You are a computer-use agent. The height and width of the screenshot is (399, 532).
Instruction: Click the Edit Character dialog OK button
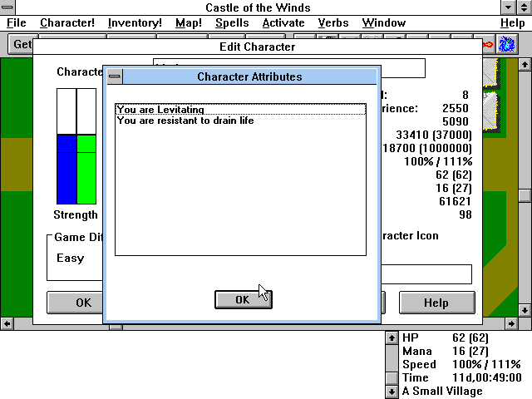click(x=75, y=303)
